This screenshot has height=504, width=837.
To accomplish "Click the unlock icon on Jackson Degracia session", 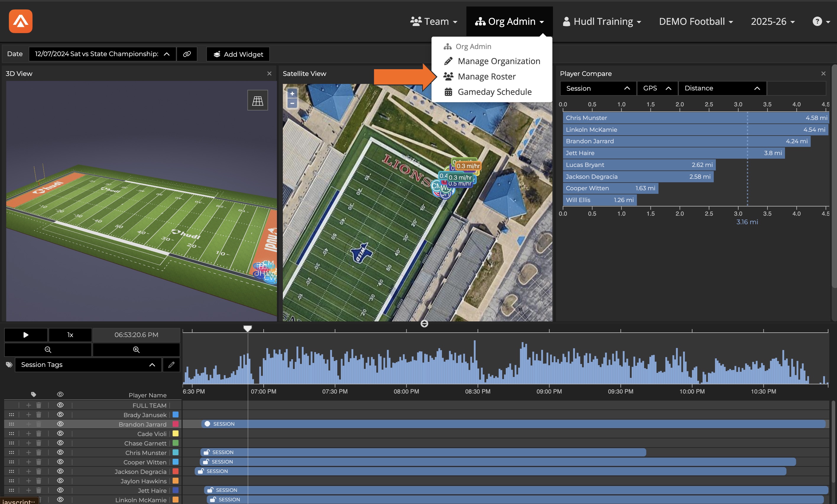I will pos(201,472).
